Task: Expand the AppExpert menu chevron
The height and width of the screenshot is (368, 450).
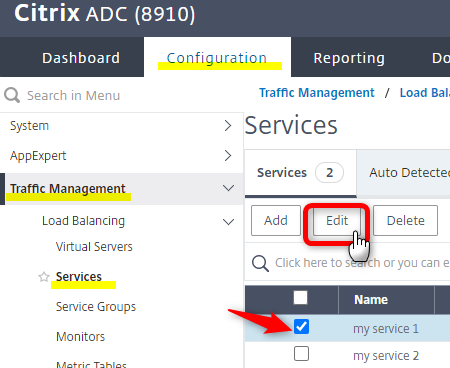Action: 228,156
